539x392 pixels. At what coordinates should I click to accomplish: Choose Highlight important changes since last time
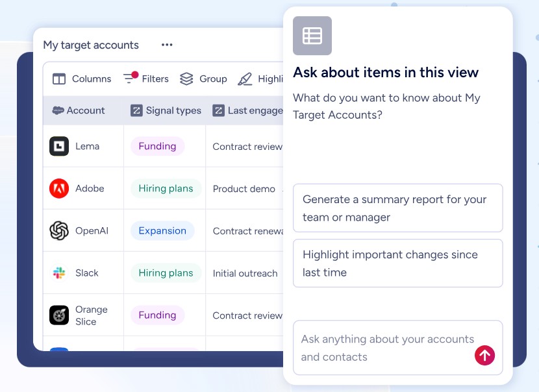point(397,263)
